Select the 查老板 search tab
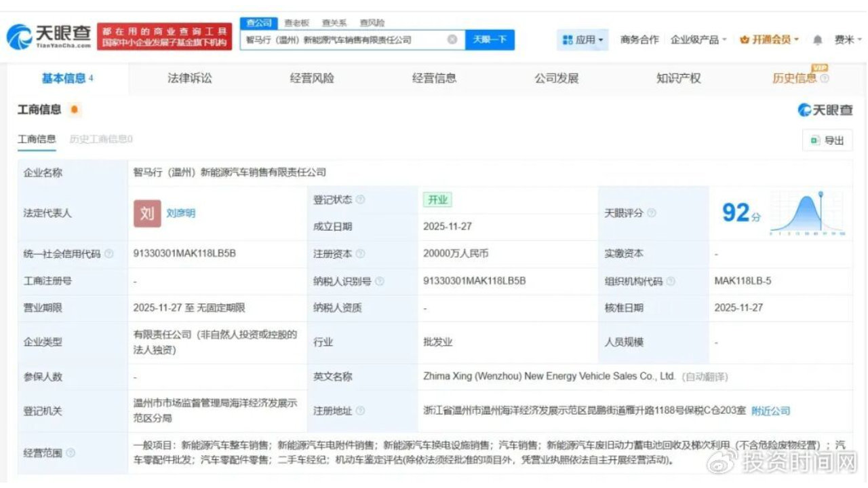Image resolution: width=868 pixels, height=488 pixels. click(x=296, y=23)
